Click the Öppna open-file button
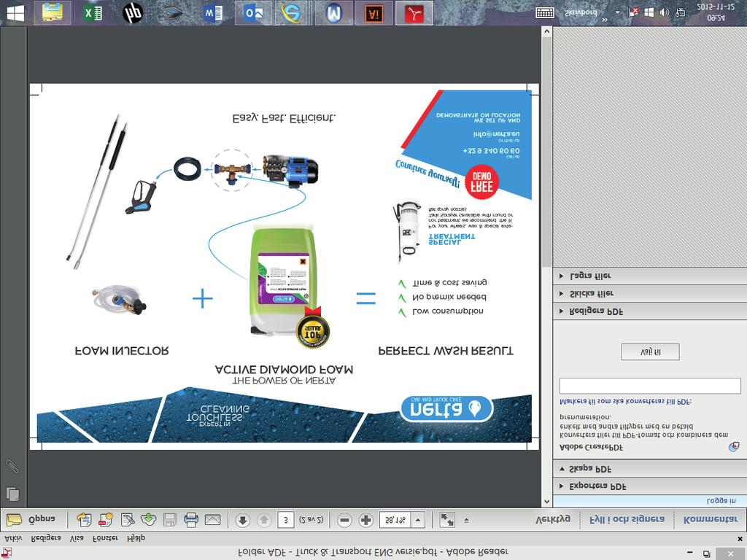This screenshot has width=747, height=560. click(31, 519)
